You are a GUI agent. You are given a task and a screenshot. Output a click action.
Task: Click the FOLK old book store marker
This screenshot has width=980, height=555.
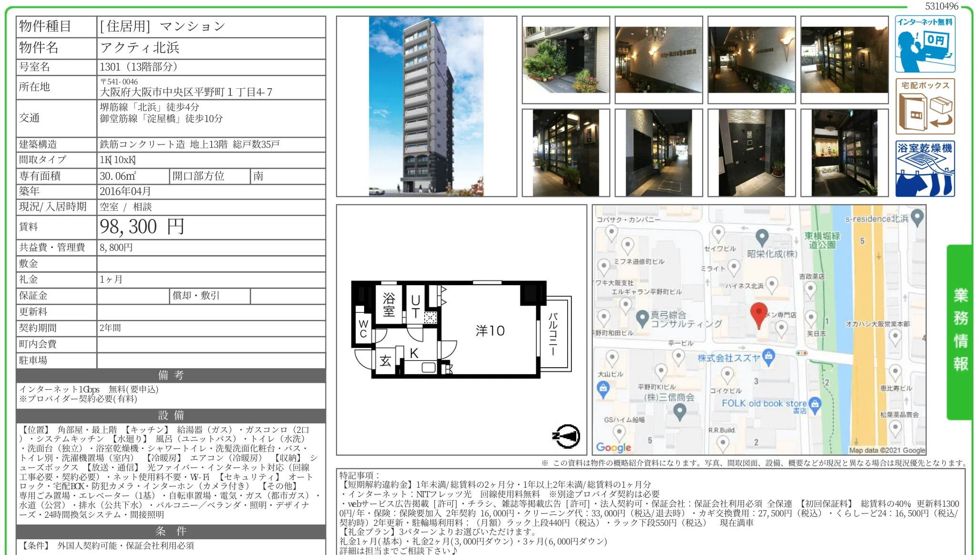pyautogui.click(x=815, y=404)
